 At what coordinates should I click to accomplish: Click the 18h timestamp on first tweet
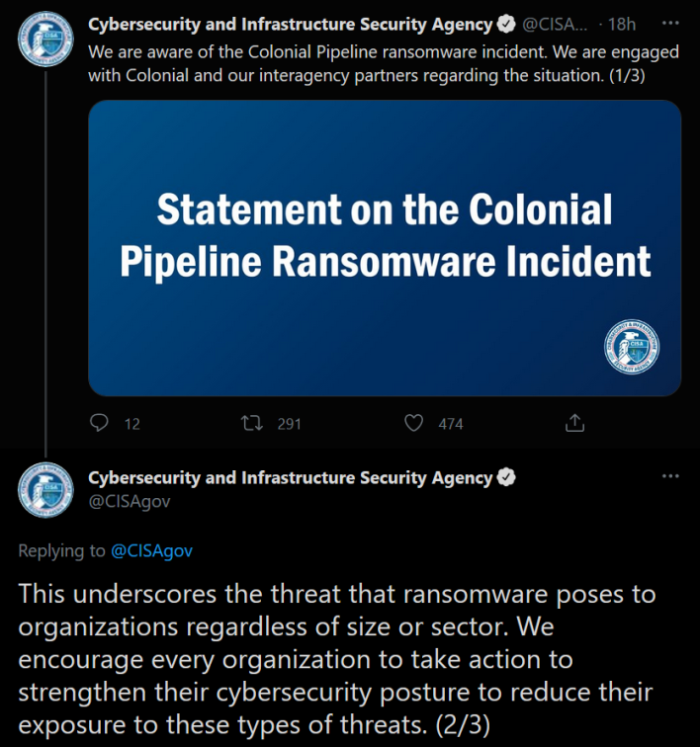[x=622, y=24]
